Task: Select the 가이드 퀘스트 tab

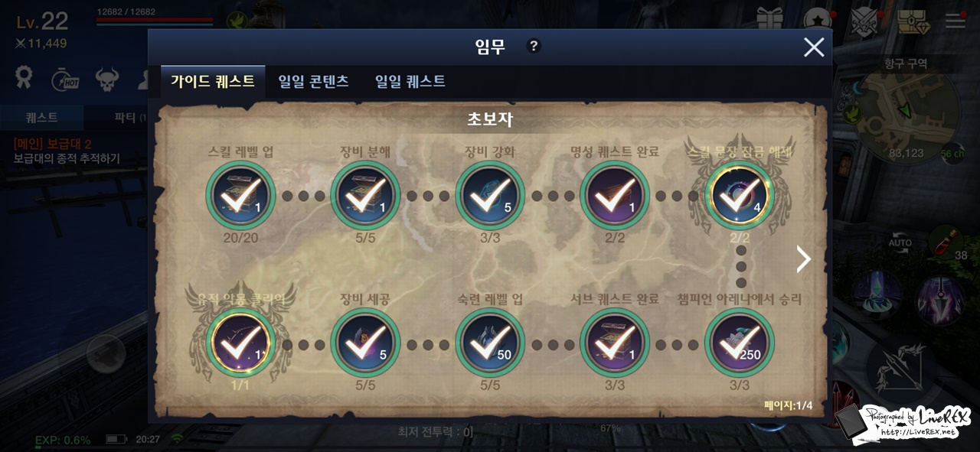Action: click(213, 81)
